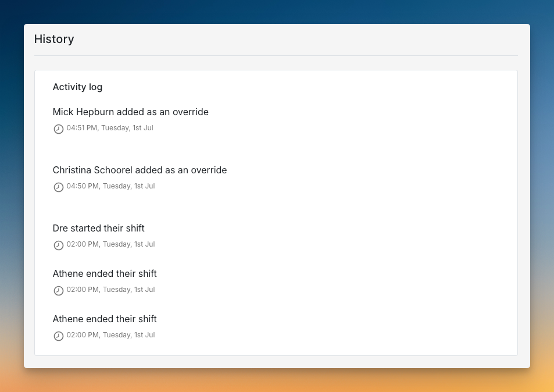Image resolution: width=554 pixels, height=392 pixels.
Task: Click the clock icon on the first Athene entry
Action: tap(58, 290)
